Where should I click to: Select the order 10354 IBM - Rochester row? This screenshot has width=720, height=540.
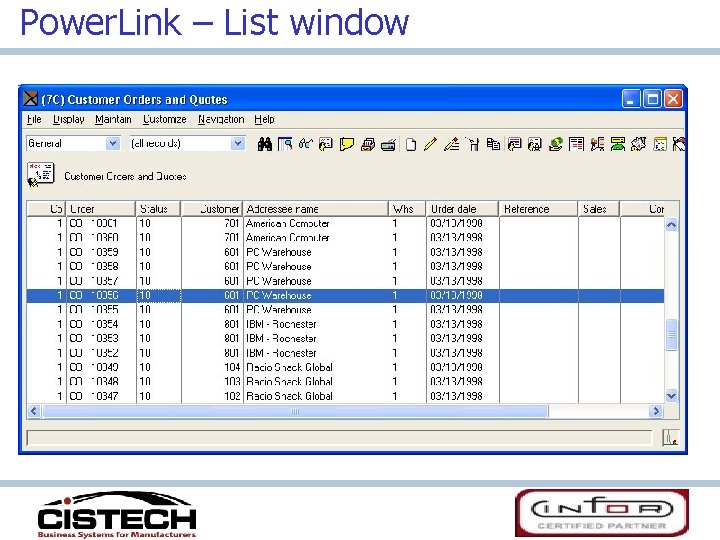[x=345, y=324]
